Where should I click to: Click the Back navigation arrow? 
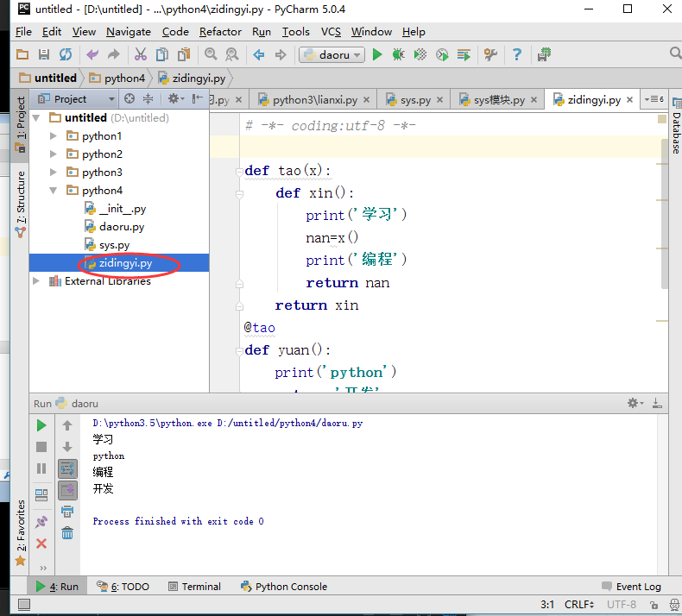[x=259, y=54]
